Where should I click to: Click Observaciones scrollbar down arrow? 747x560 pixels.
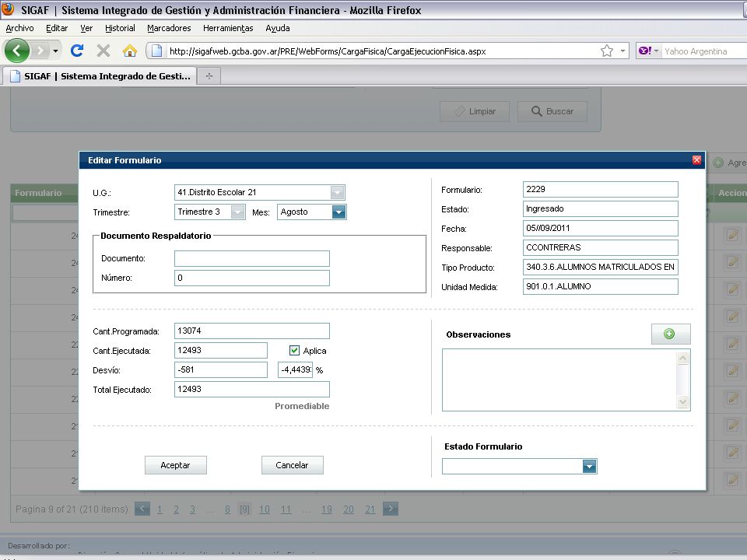[x=682, y=402]
